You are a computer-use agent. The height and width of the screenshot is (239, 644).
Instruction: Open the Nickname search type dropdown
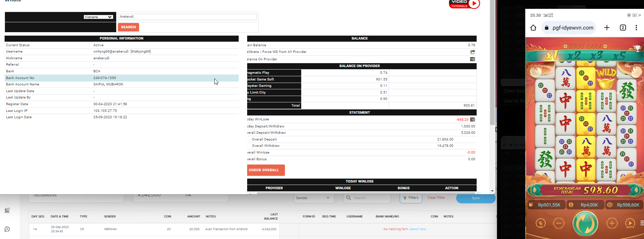(x=98, y=17)
